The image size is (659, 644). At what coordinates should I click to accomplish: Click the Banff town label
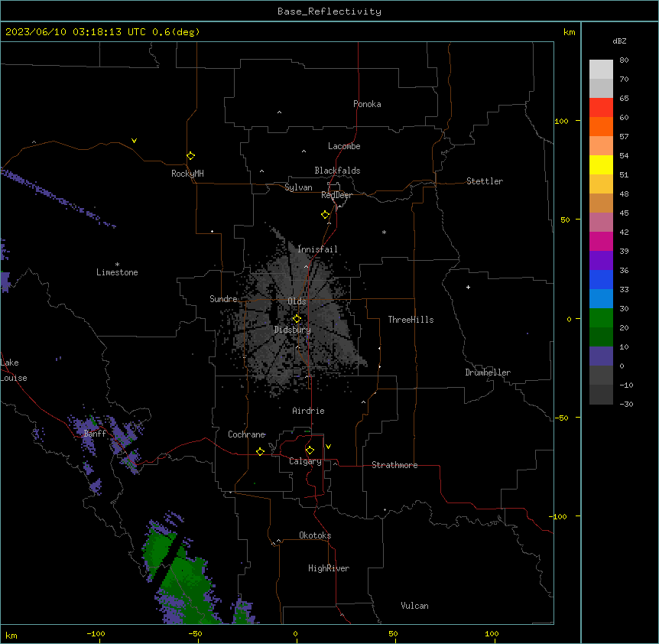click(x=95, y=434)
